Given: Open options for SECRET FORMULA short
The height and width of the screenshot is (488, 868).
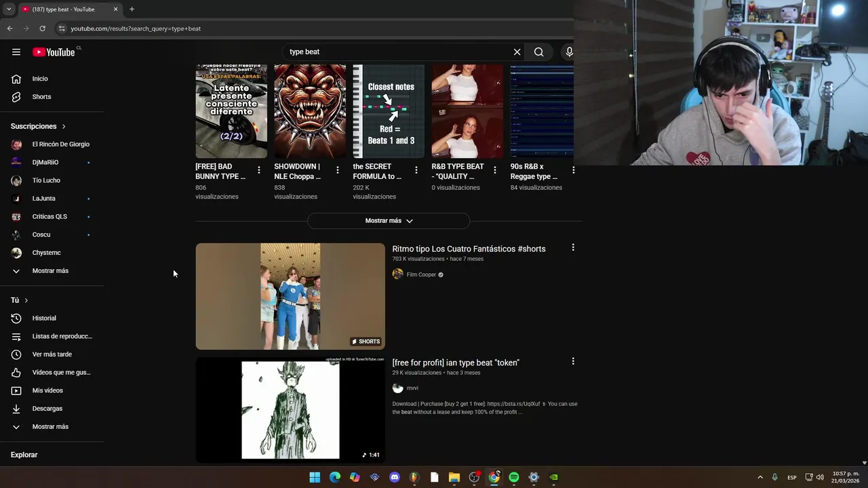Looking at the screenshot, I should (416, 170).
